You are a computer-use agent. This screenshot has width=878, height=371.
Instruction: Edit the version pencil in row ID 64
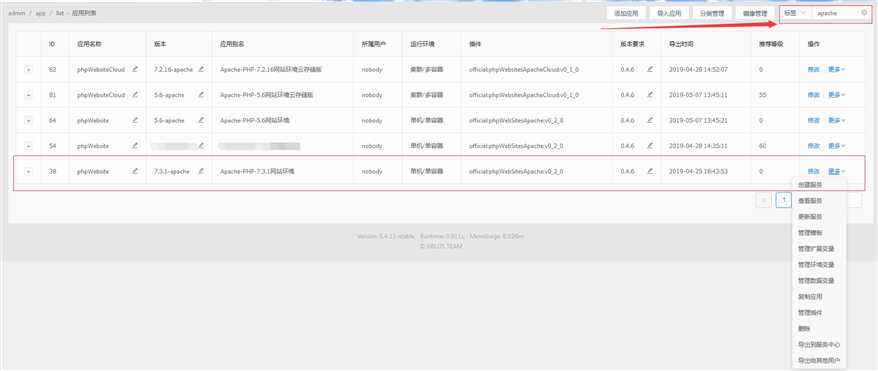(x=201, y=120)
